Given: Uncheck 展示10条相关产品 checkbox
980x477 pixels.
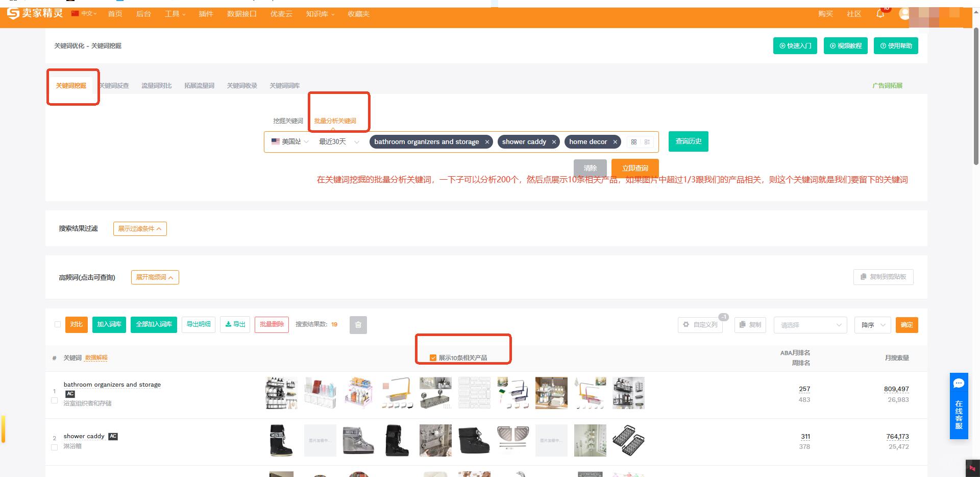Looking at the screenshot, I should click(x=433, y=357).
